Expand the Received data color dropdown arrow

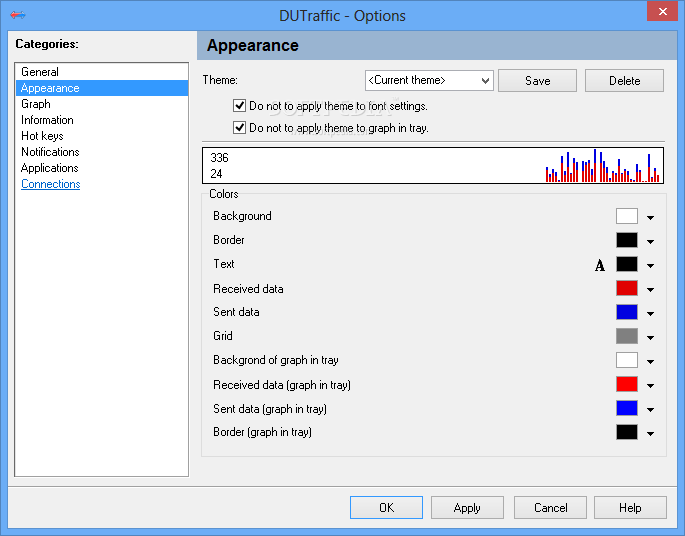(650, 289)
